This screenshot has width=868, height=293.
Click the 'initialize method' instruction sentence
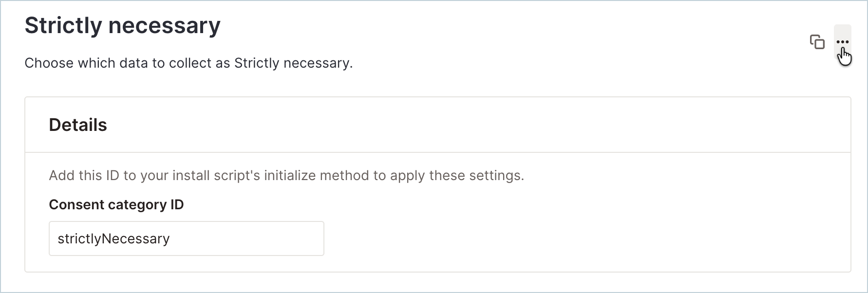[x=286, y=175]
